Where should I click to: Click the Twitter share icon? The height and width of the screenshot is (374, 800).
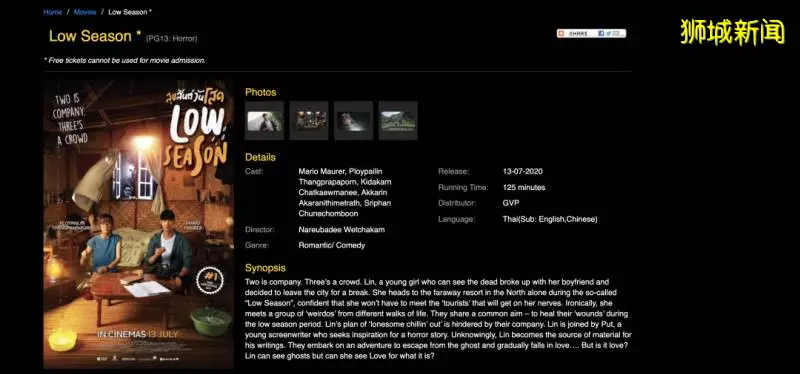click(609, 33)
